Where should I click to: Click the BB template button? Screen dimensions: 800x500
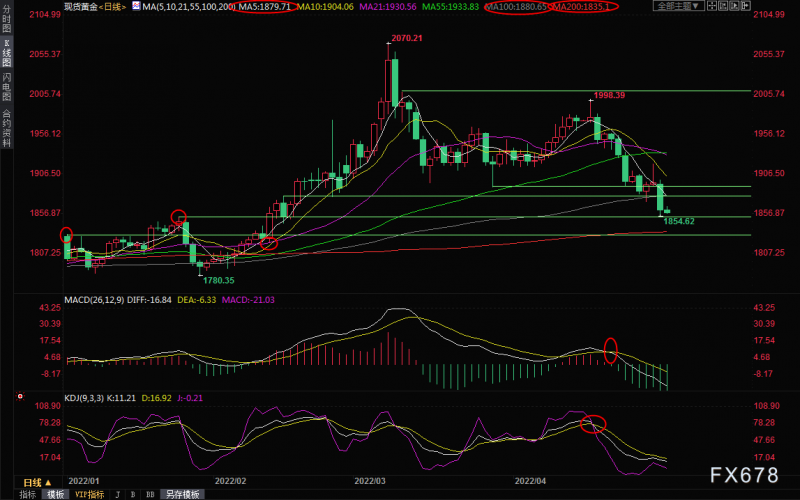pos(149,494)
